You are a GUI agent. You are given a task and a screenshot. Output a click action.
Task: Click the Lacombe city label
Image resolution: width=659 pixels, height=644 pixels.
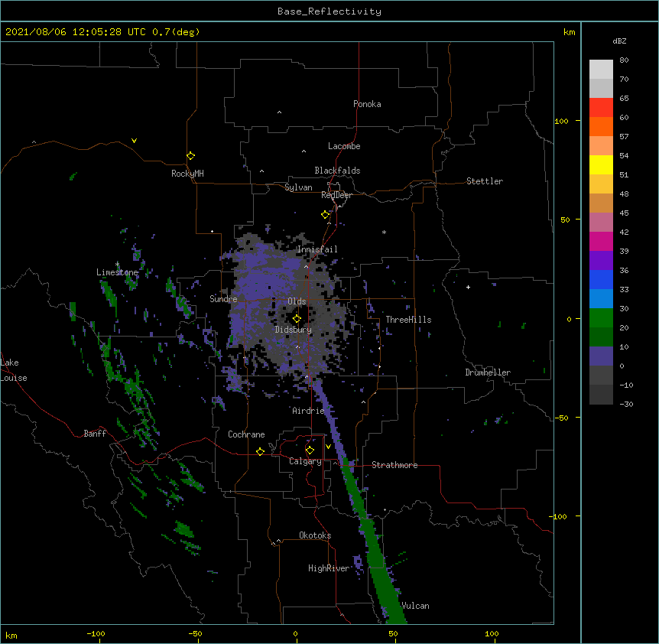344,146
